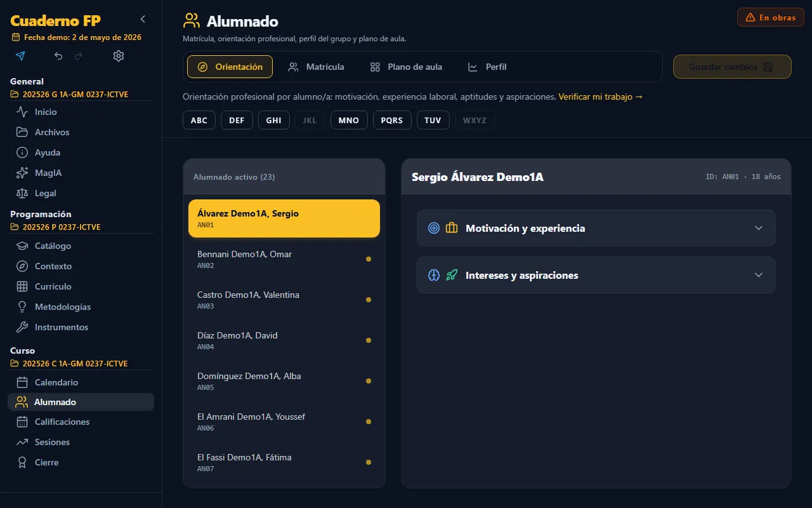Screen dimensions: 812x508
Task: Click the undo arrow icon in sidebar
Action: click(x=58, y=56)
